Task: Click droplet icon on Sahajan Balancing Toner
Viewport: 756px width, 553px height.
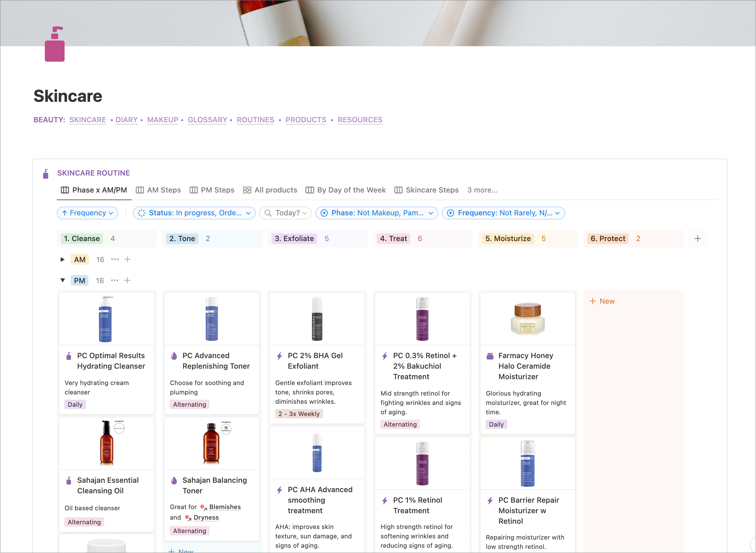Action: coord(174,480)
